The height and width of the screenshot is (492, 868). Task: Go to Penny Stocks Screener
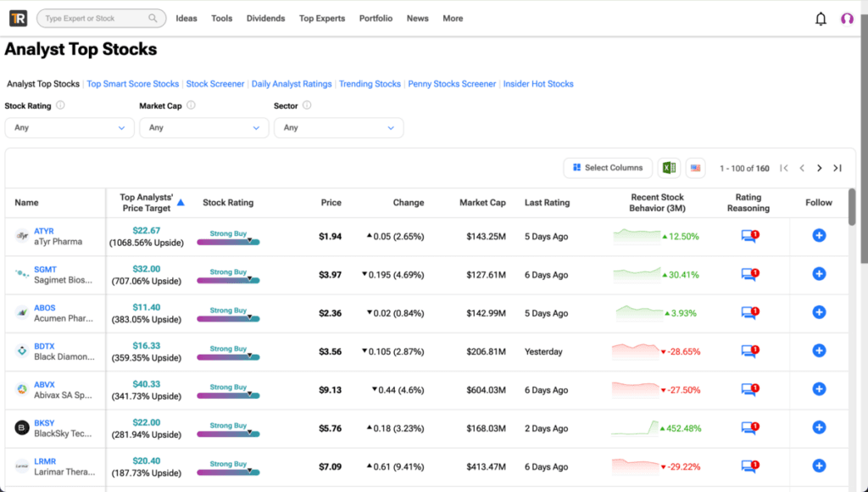[x=453, y=84]
